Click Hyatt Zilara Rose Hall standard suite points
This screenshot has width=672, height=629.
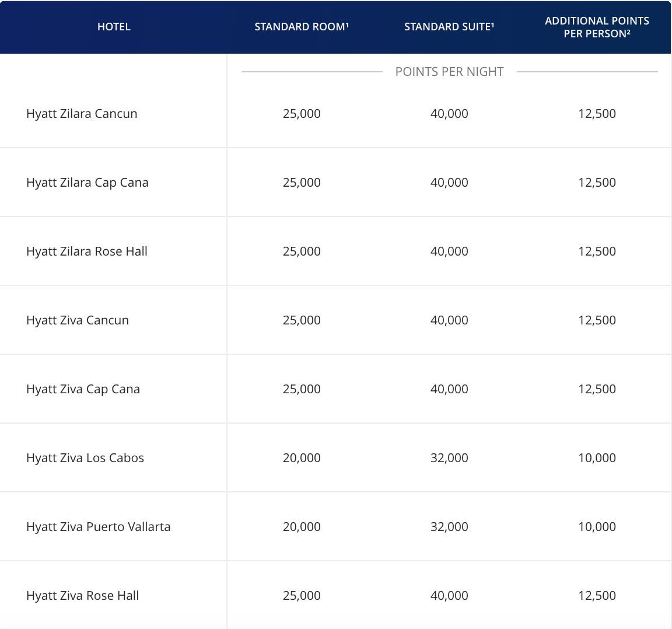449,251
